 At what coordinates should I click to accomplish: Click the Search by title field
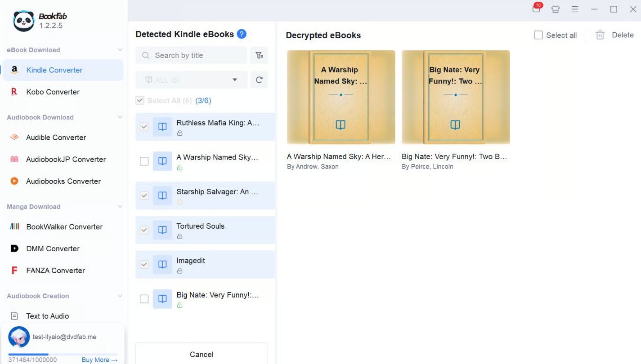(191, 55)
